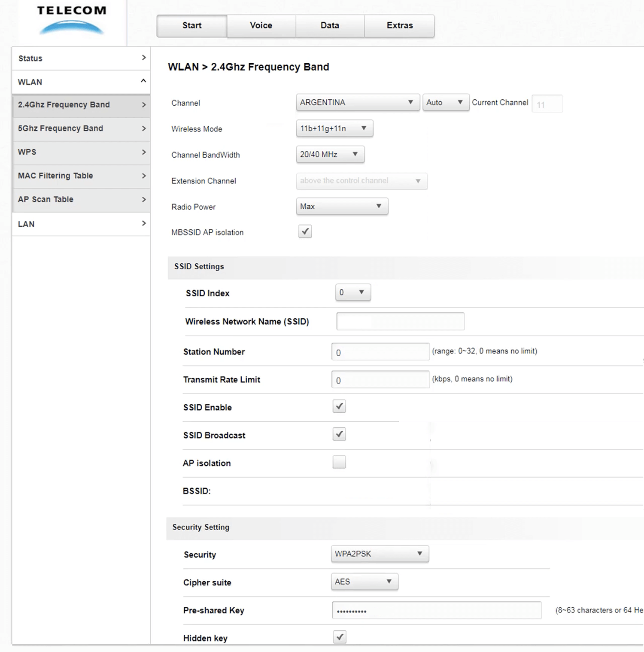The image size is (644, 652).
Task: Enable the AP isolation checkbox
Action: pyautogui.click(x=339, y=462)
